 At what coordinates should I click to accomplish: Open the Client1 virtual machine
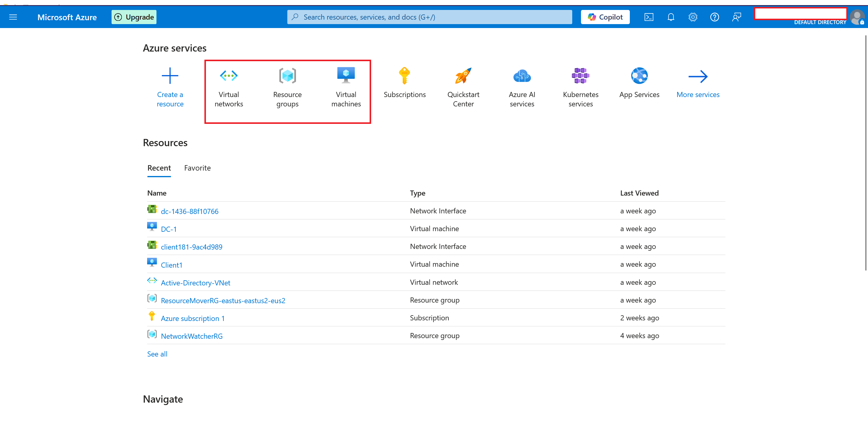pyautogui.click(x=172, y=265)
